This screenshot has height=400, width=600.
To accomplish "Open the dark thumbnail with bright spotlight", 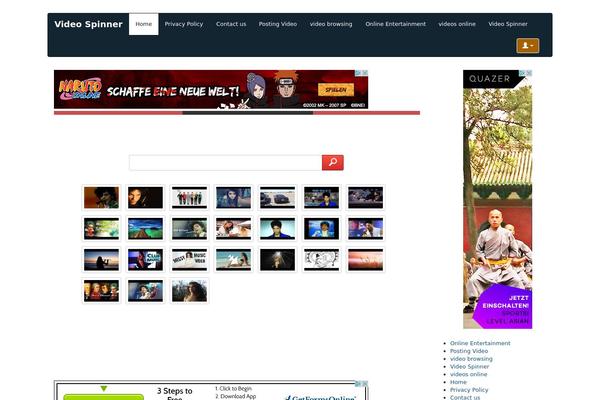I will click(x=277, y=260).
